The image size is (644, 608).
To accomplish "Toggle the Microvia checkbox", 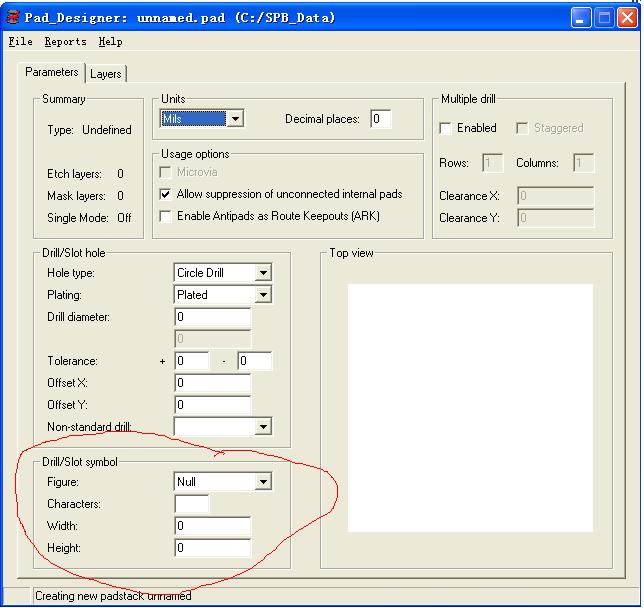I will [x=165, y=172].
